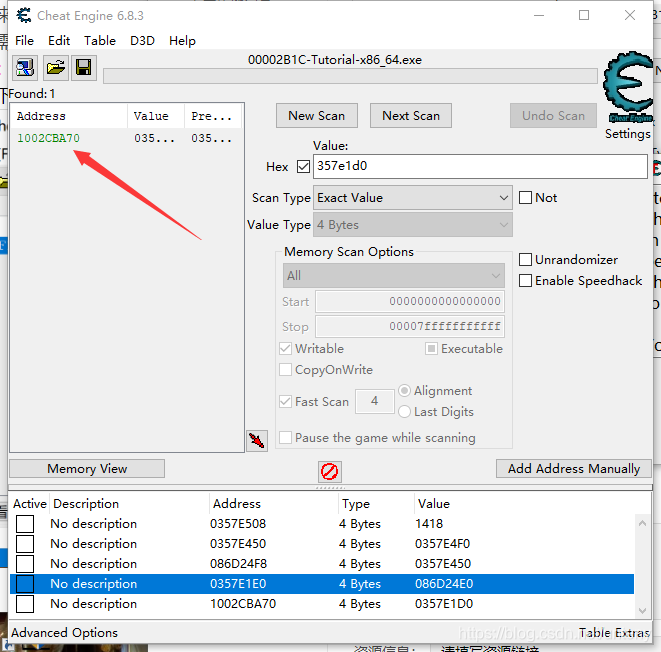Click the Active column header
This screenshot has width=661, height=652.
tap(30, 504)
